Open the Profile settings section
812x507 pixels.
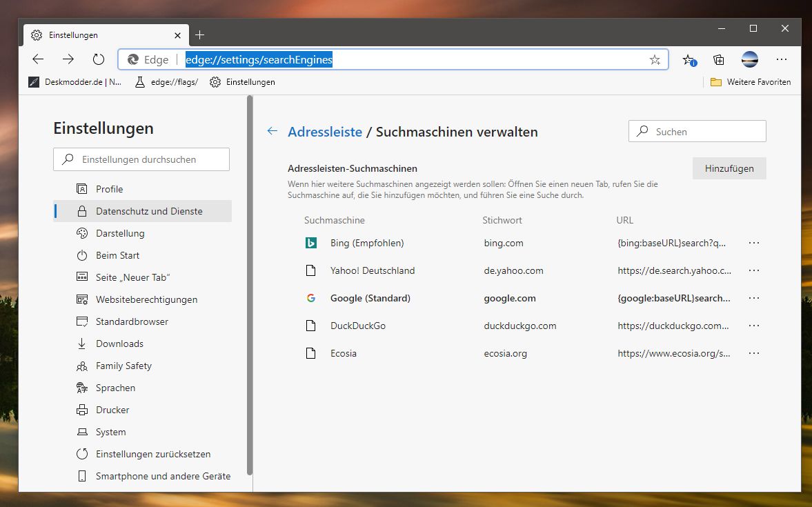[142, 189]
